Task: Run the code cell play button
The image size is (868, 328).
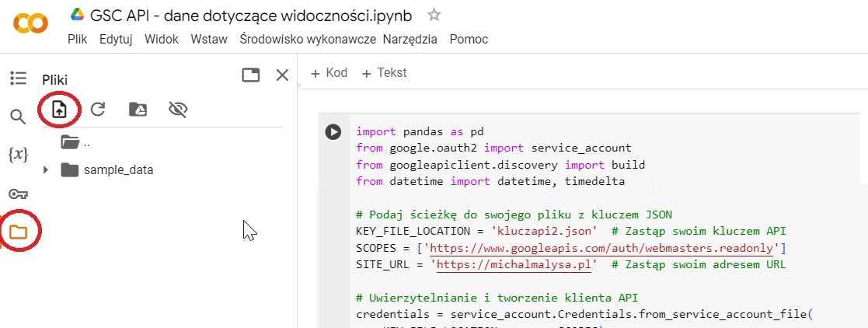Action: coord(333,132)
